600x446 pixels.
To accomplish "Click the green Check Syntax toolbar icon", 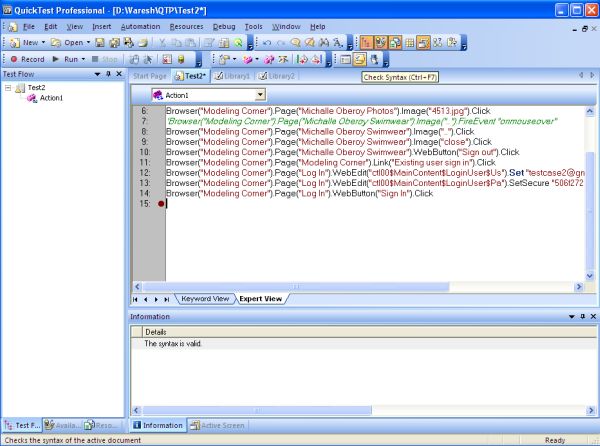I will point(238,42).
